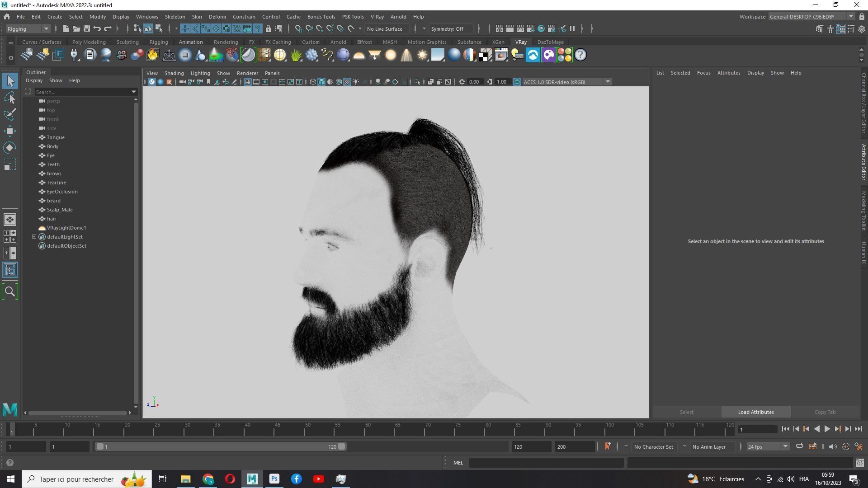The height and width of the screenshot is (488, 868).
Task: Click the Copy Tab button
Action: [x=825, y=412]
